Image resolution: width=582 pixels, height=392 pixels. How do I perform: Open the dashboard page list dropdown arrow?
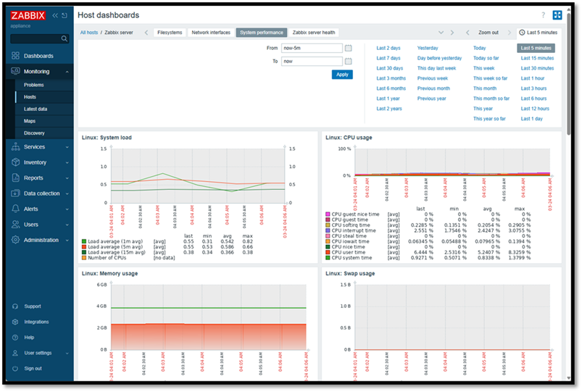click(441, 33)
